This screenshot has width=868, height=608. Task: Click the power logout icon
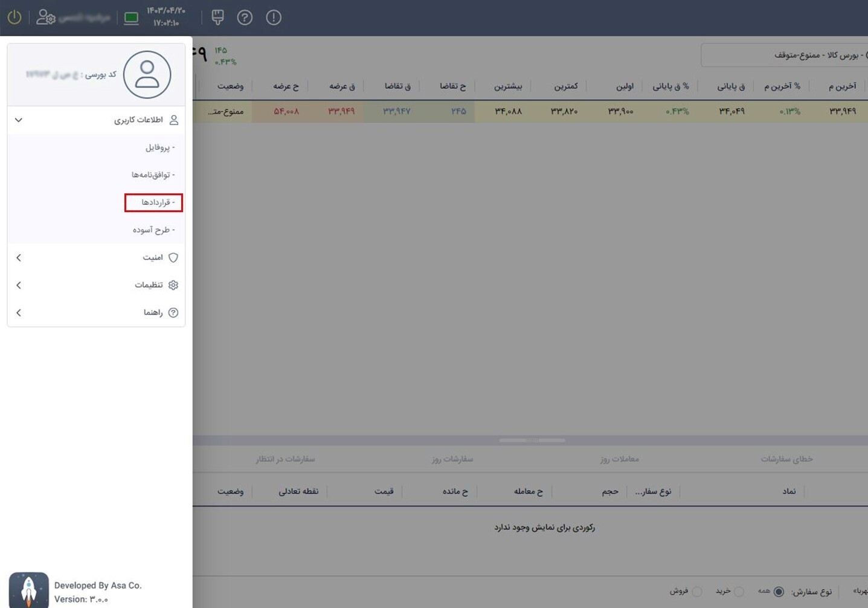coord(14,18)
